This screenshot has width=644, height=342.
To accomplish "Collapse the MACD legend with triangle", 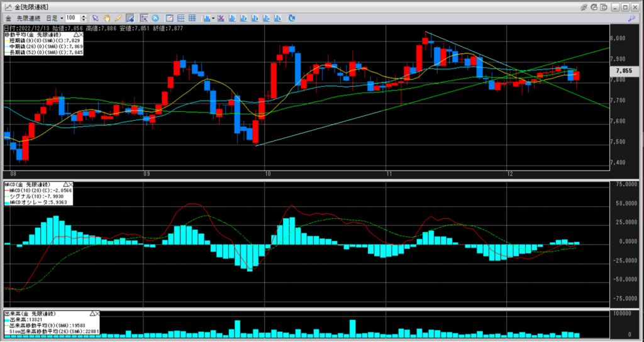I will tap(65, 185).
